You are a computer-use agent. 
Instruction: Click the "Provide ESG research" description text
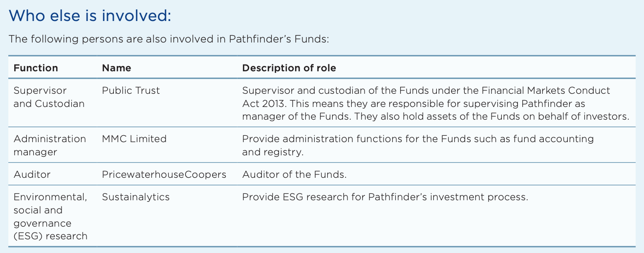pyautogui.click(x=385, y=197)
